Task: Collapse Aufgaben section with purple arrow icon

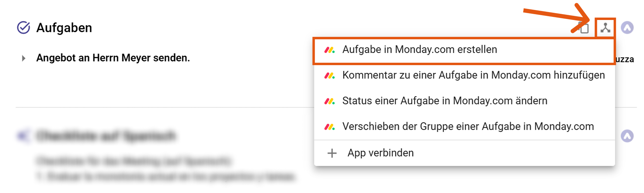Action: [627, 28]
